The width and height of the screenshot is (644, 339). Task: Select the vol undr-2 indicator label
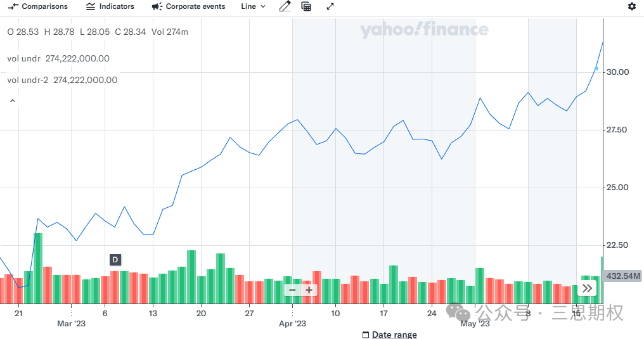click(27, 80)
